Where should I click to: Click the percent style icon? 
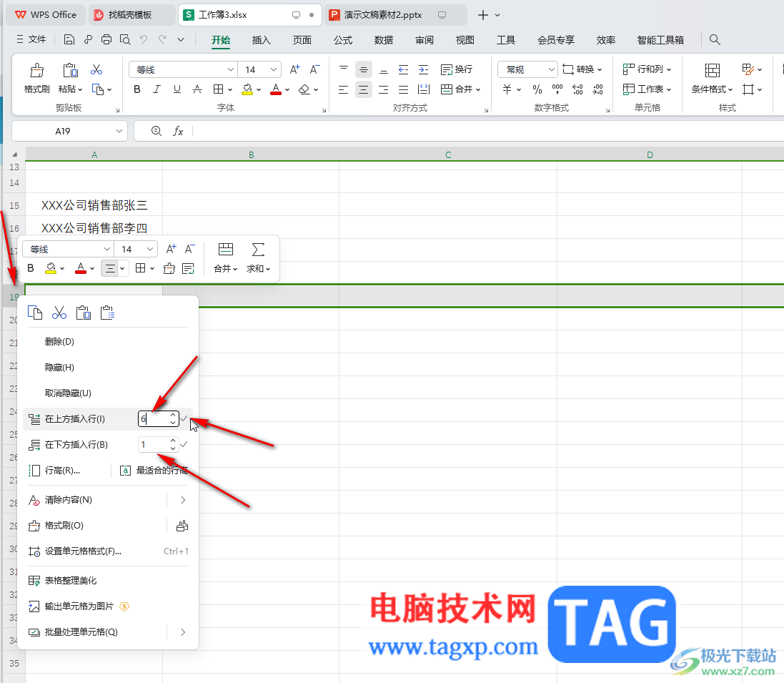coord(537,89)
